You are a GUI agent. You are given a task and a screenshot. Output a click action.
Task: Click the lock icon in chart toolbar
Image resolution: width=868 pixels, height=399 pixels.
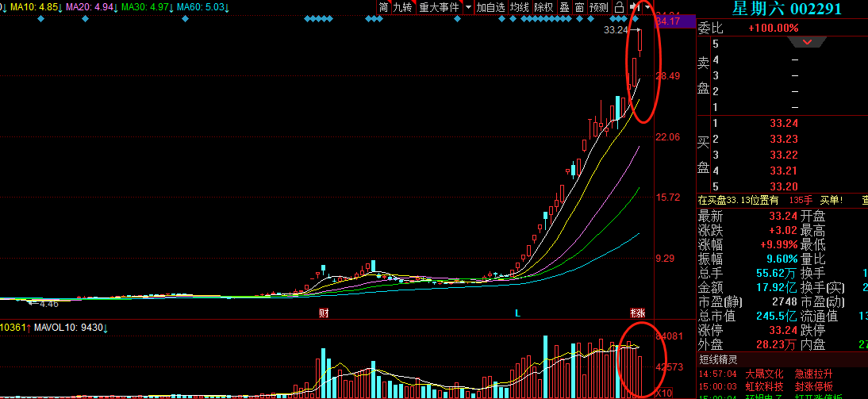[x=619, y=7]
